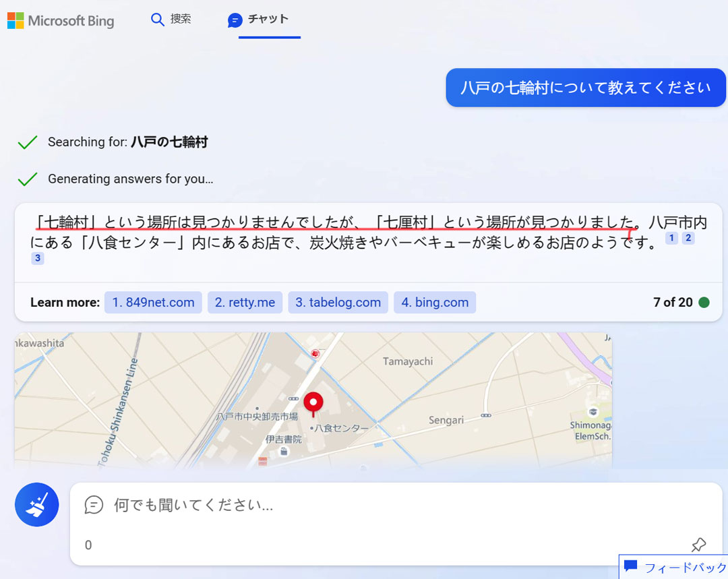Click the 八戸市中央卸売市場 map label
728x579 pixels.
tap(257, 417)
